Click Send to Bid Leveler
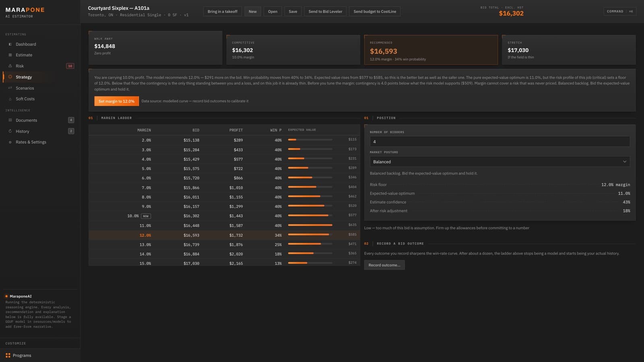This screenshot has width=644, height=362. pyautogui.click(x=325, y=11)
